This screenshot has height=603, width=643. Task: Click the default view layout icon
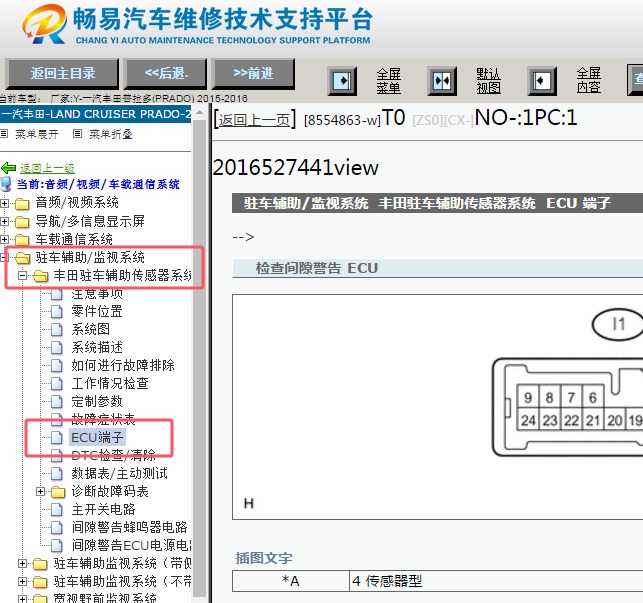tap(442, 81)
